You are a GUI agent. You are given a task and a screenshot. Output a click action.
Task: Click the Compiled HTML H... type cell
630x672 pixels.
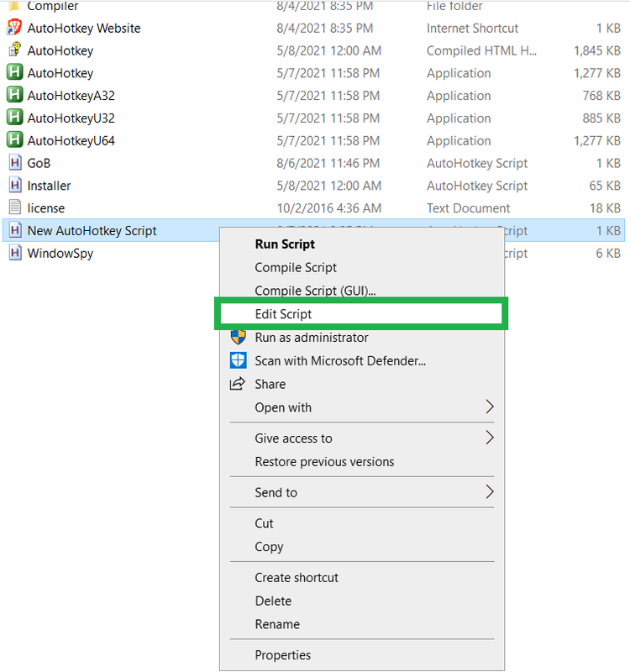pos(481,50)
